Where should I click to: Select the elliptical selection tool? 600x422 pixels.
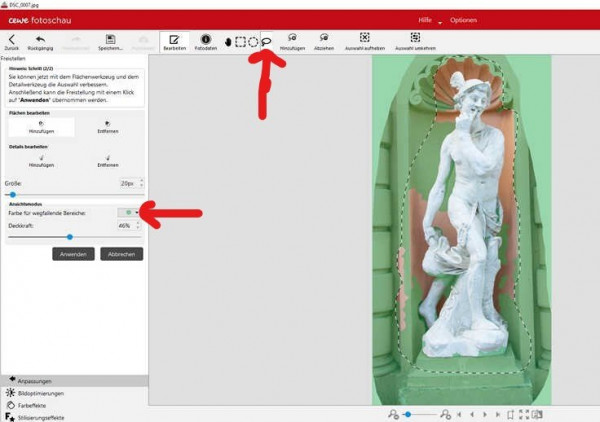click(253, 42)
